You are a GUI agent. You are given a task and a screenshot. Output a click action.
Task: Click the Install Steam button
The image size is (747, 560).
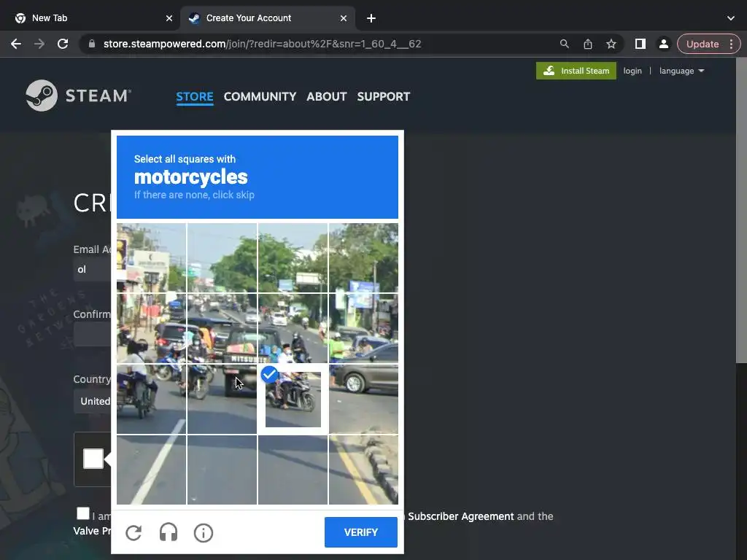pos(576,71)
